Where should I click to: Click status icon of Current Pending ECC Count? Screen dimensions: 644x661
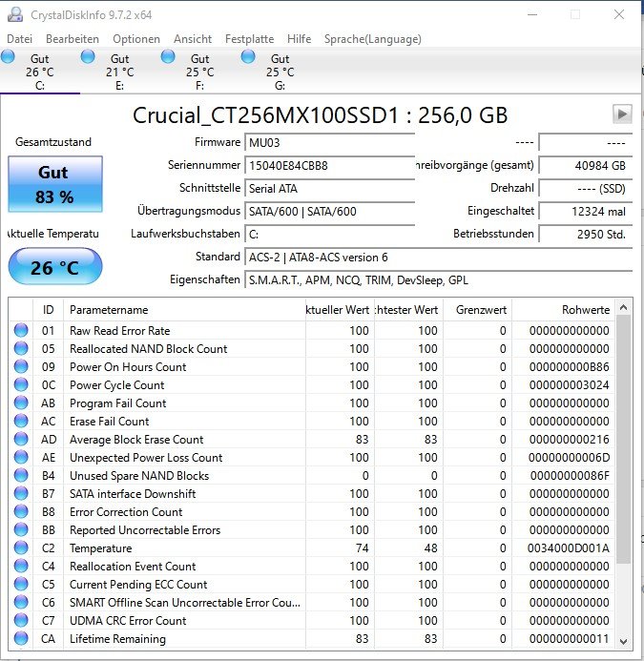point(21,585)
